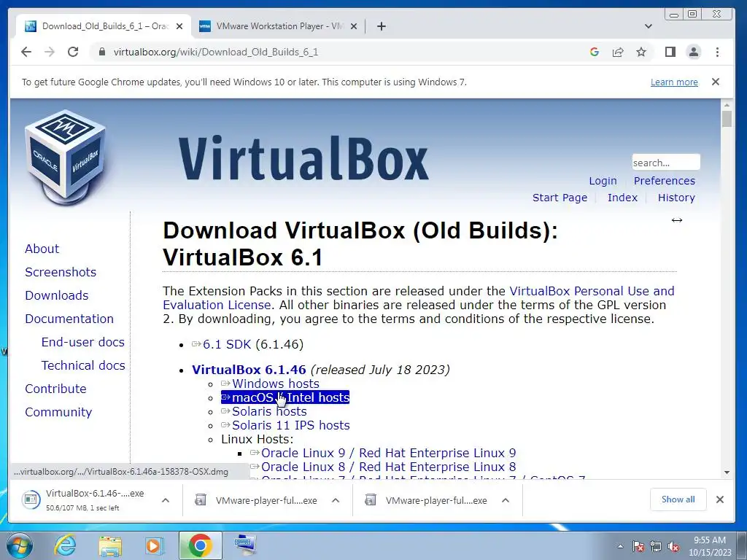Click the browser back arrow
This screenshot has width=747, height=560.
coord(26,52)
